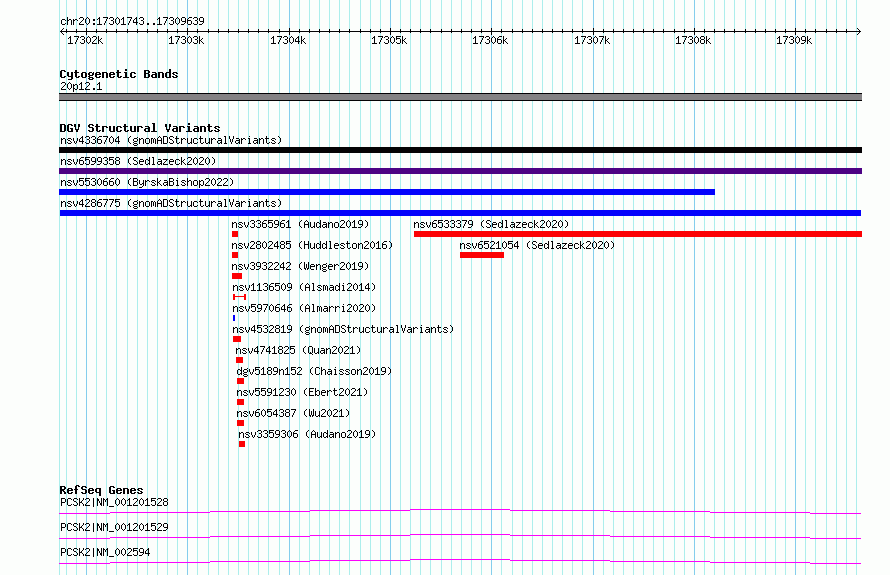Select the red nsv4741825 variant marker
890x575 pixels.
click(240, 360)
